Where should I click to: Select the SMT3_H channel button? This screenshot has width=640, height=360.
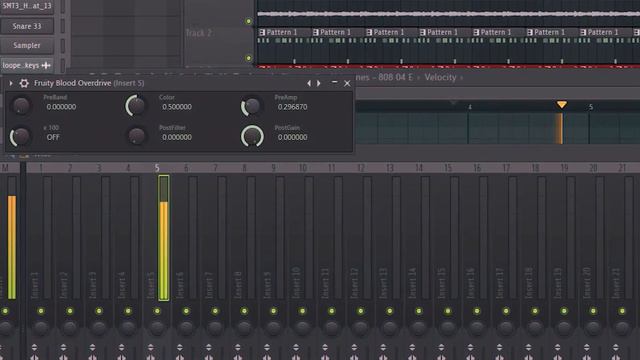pos(27,6)
